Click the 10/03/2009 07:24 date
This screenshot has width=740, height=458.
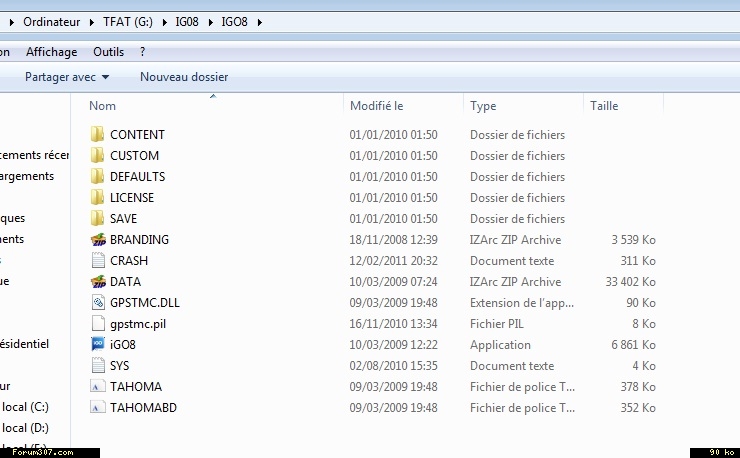394,281
